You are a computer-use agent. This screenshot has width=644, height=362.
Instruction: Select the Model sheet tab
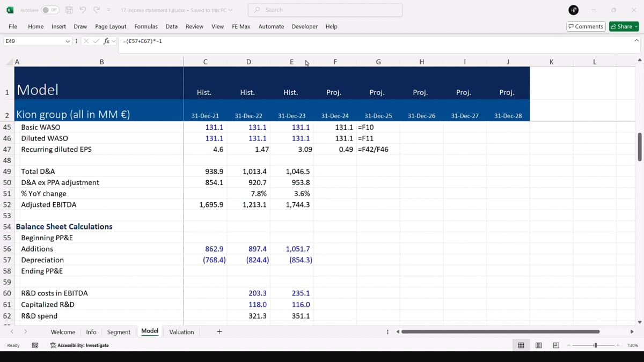tap(150, 331)
